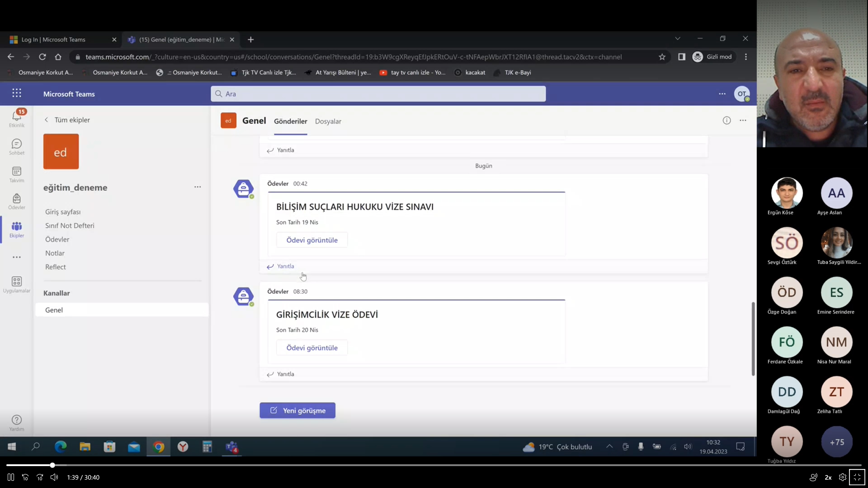868x488 pixels.
Task: Open Giriş sayfası in team menu
Action: [x=63, y=212]
